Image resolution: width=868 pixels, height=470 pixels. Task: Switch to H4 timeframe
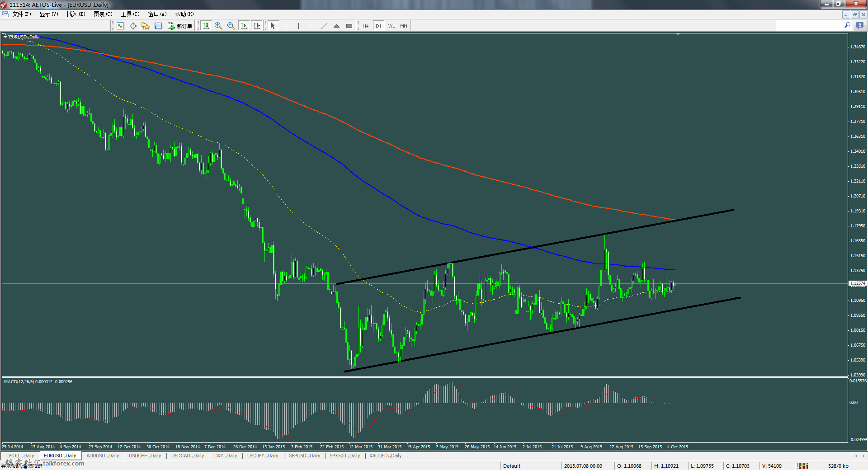coord(365,26)
